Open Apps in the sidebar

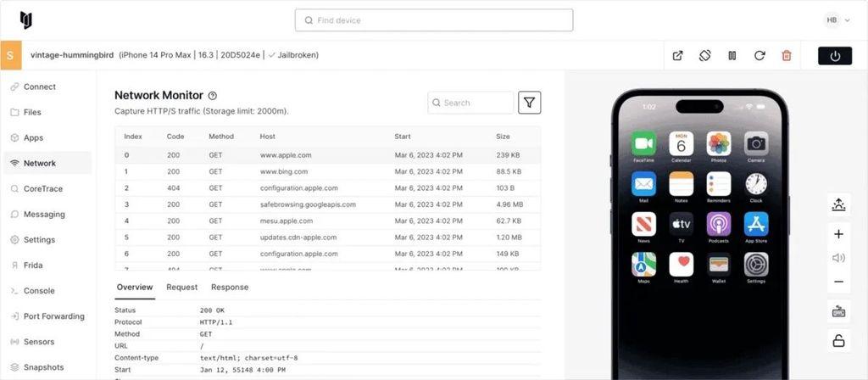[47, 138]
